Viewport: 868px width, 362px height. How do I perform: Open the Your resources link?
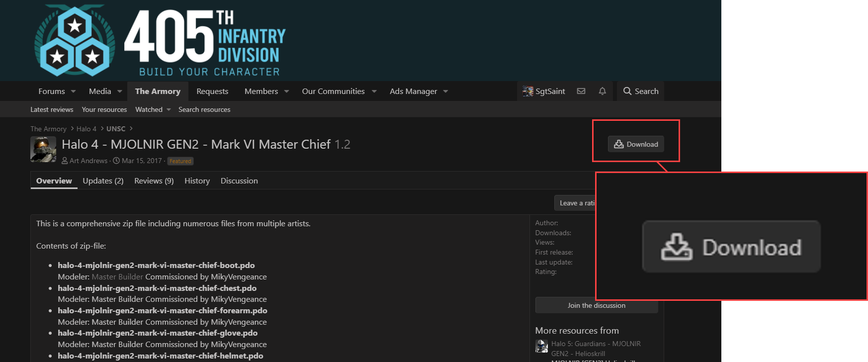point(104,109)
